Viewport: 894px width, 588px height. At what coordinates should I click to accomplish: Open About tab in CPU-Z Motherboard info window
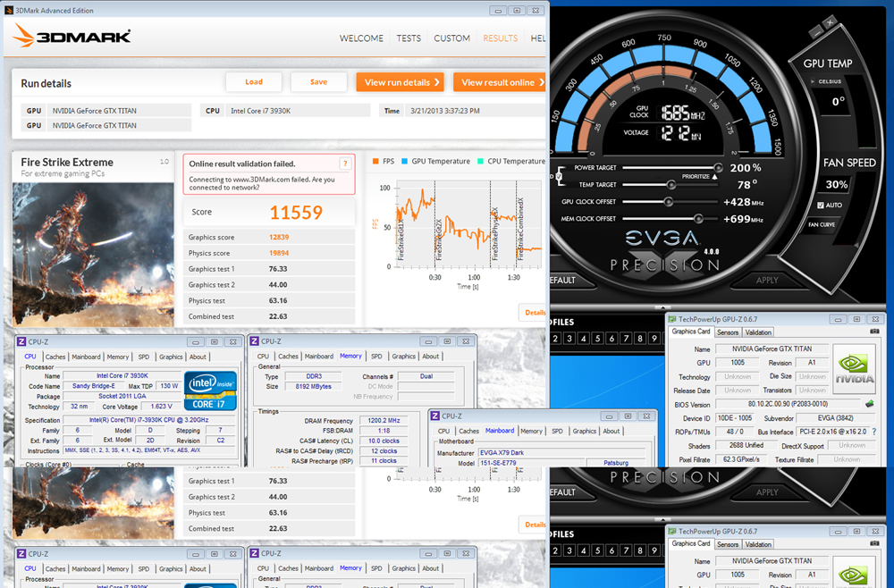[x=611, y=432]
